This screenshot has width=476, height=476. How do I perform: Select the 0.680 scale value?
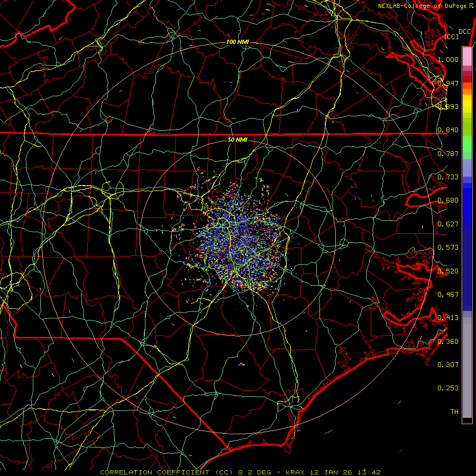pyautogui.click(x=448, y=200)
